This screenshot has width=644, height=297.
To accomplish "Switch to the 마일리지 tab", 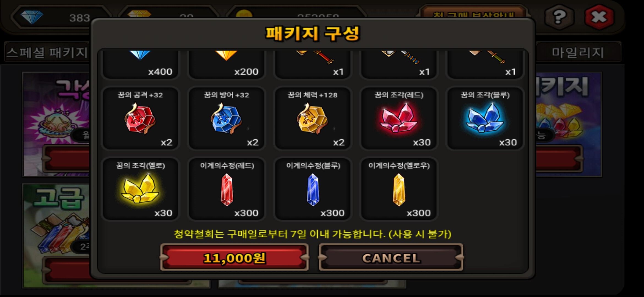I will (x=578, y=52).
